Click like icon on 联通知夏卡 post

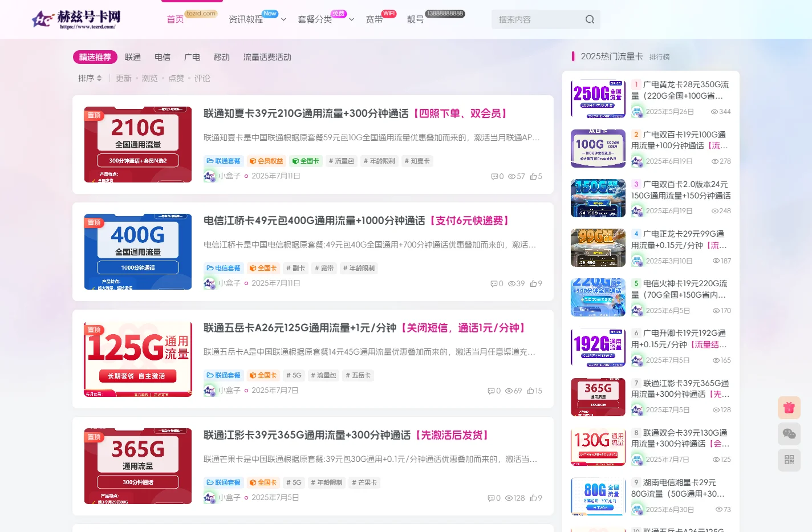pyautogui.click(x=533, y=177)
